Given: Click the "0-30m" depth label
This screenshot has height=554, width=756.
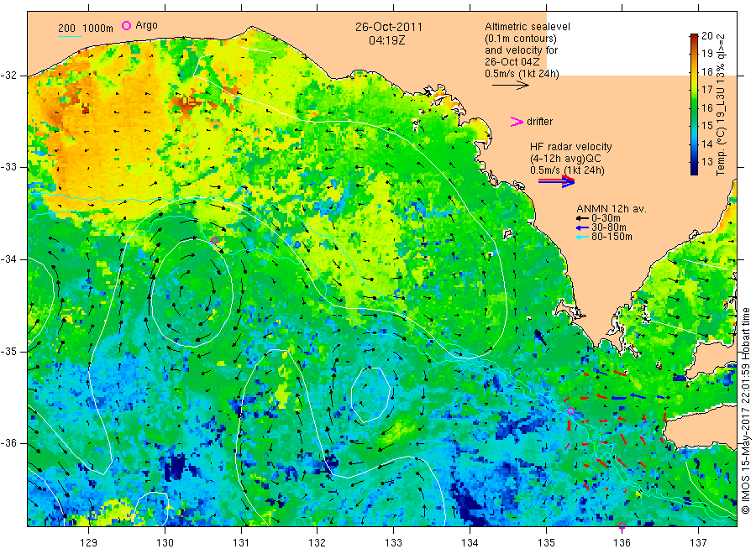Looking at the screenshot, I should (x=606, y=218).
